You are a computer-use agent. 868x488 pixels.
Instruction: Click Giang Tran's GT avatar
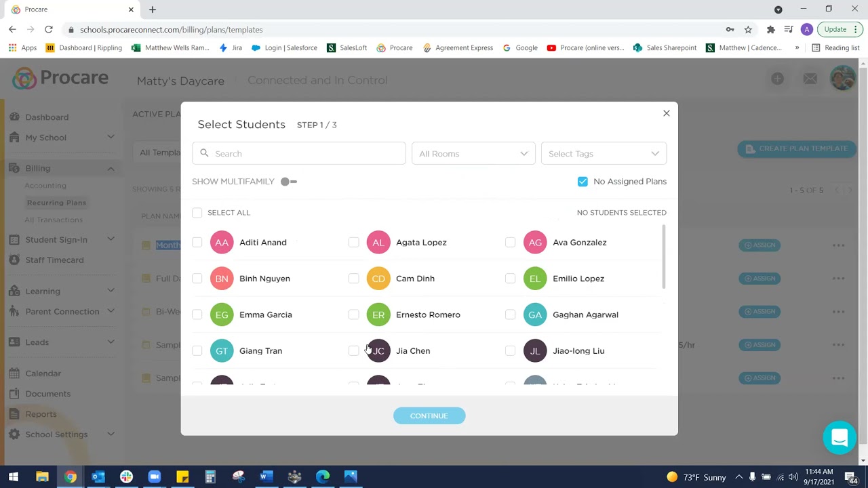point(222,350)
